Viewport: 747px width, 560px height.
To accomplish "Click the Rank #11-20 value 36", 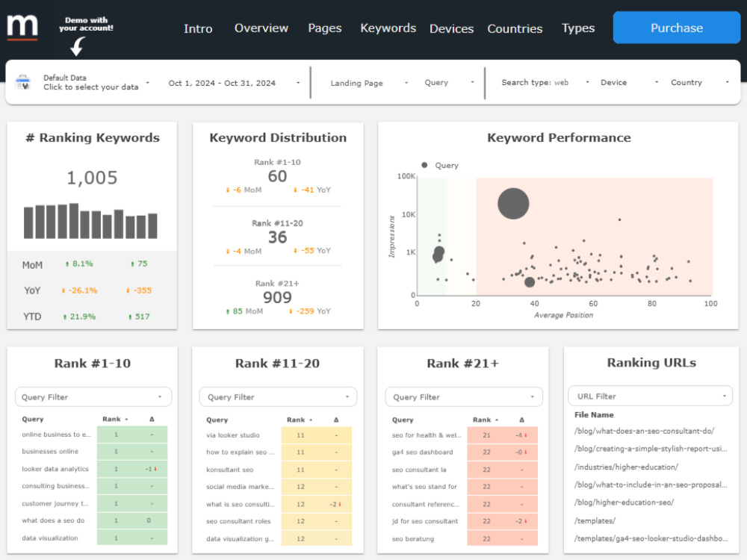I will 277,237.
